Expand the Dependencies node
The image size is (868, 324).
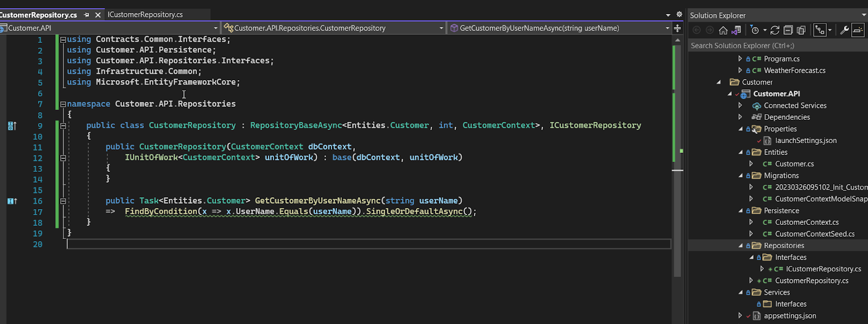740,117
